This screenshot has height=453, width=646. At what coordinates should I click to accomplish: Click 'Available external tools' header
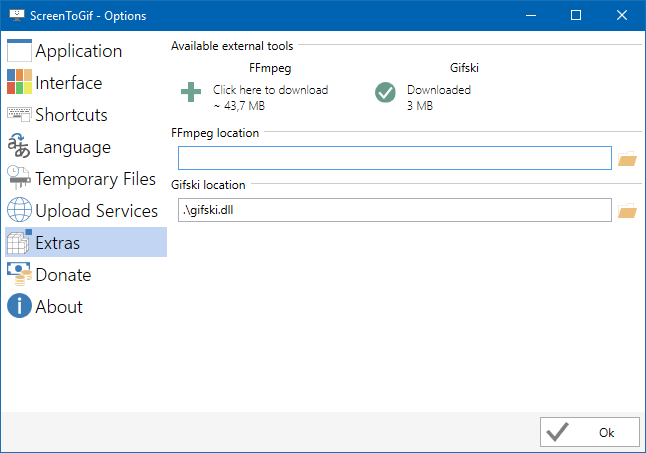pos(232,46)
